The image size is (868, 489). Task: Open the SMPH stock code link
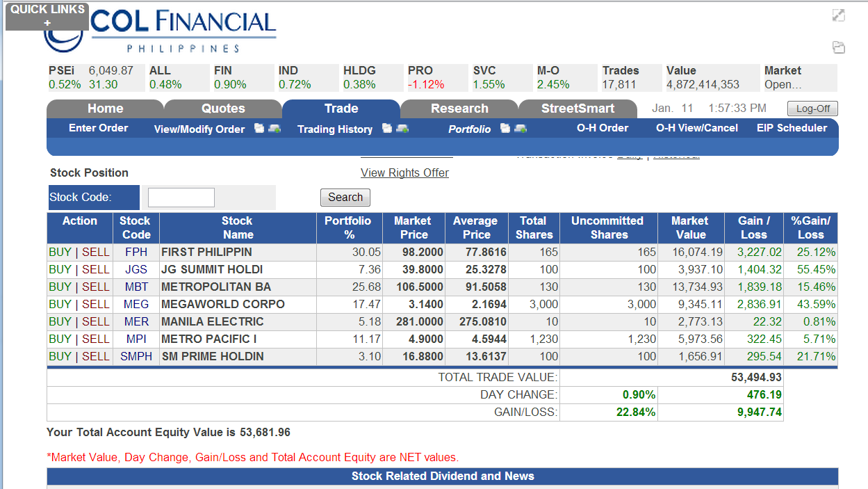(x=136, y=356)
